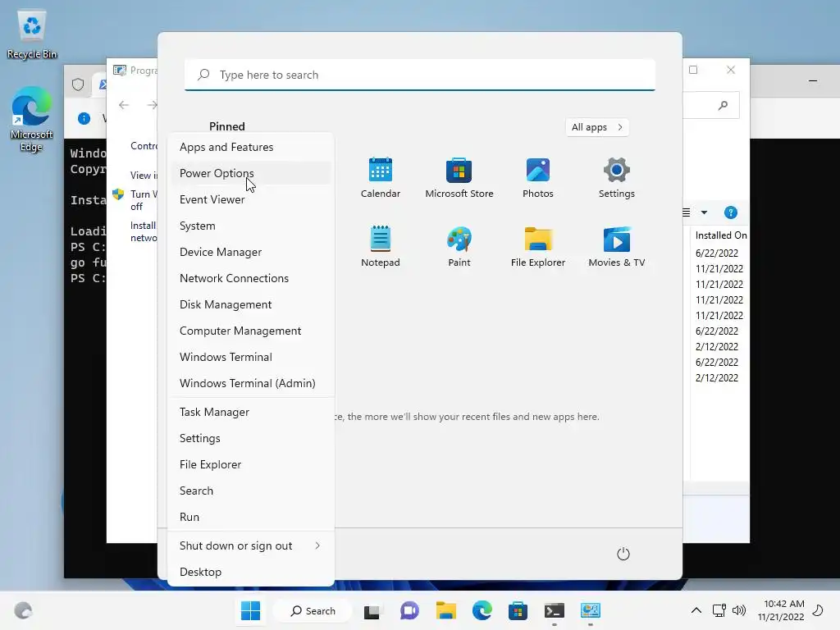Open File Explorer from the taskbar
840x630 pixels.
point(445,610)
